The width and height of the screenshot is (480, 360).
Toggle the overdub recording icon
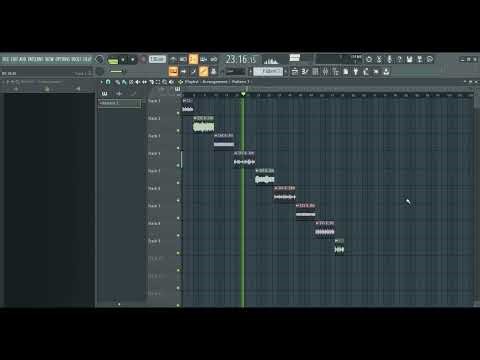pyautogui.click(x=203, y=60)
